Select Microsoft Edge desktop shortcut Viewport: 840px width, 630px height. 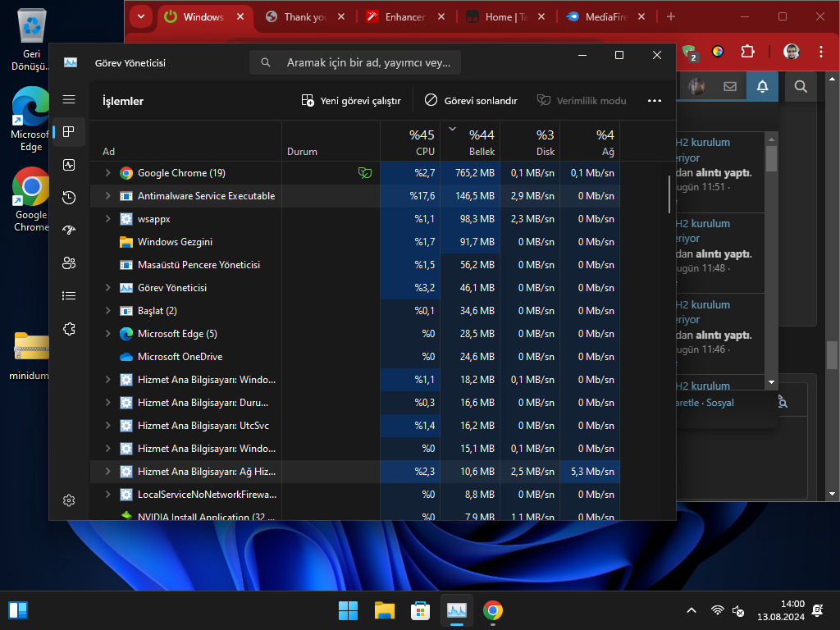(30, 119)
